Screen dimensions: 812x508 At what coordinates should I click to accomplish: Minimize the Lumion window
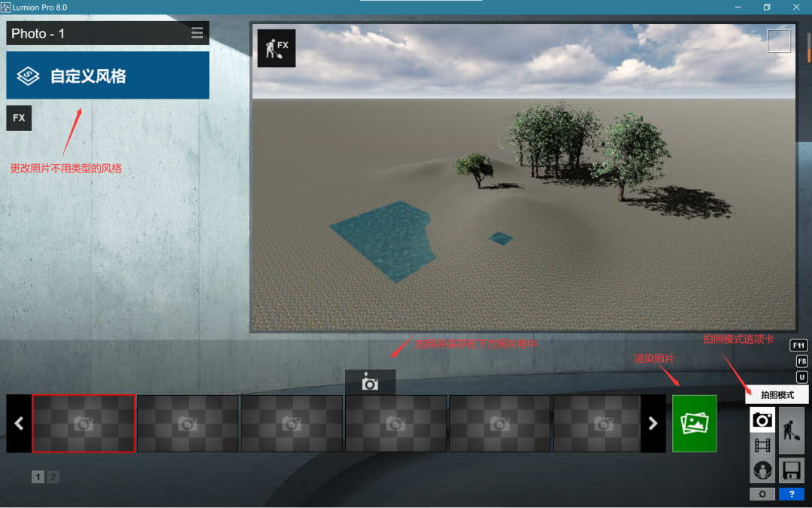pos(738,8)
